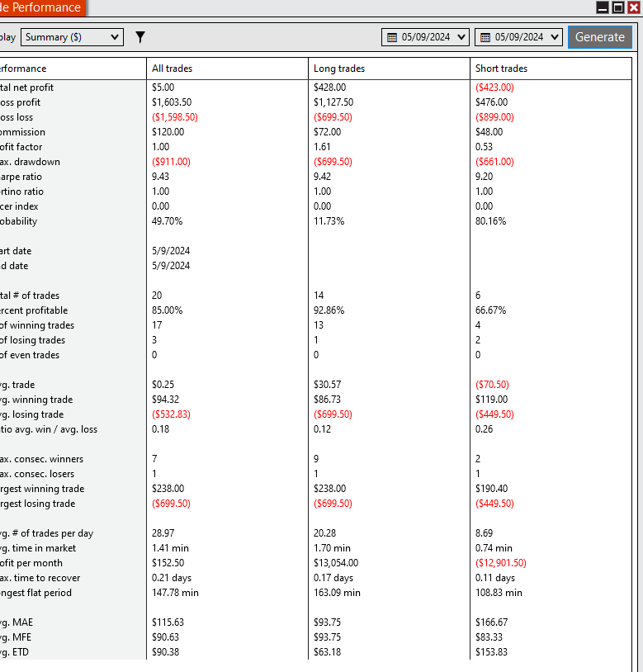Image resolution: width=643 pixels, height=672 pixels.
Task: Click profit per month $152.50
Action: click(x=168, y=563)
